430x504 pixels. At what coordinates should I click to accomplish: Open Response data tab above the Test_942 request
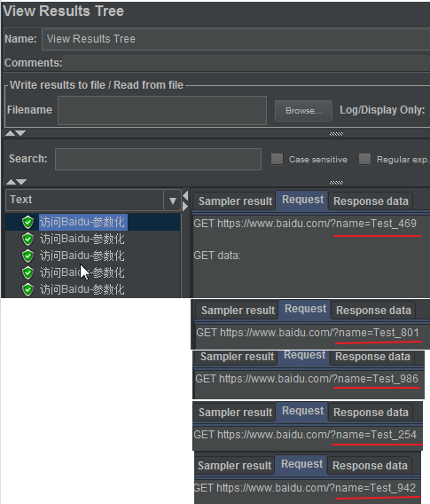coord(370,466)
